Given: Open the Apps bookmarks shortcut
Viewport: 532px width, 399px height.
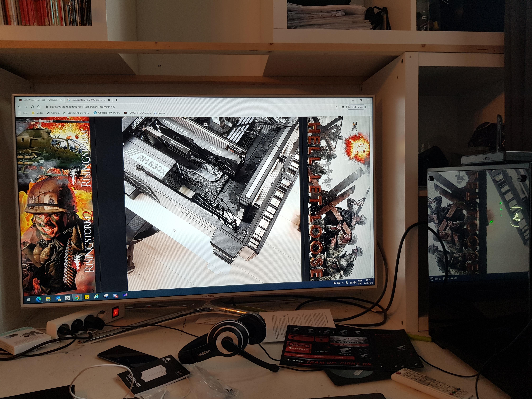Looking at the screenshot, I should [23, 113].
